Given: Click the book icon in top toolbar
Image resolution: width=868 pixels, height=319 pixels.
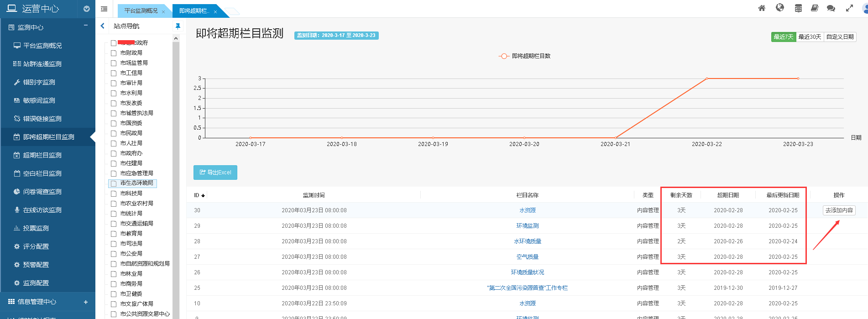Looking at the screenshot, I should coord(815,8).
